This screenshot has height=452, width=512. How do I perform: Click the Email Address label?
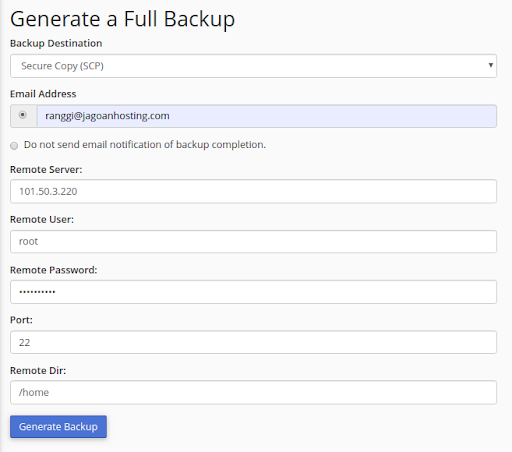[x=43, y=94]
